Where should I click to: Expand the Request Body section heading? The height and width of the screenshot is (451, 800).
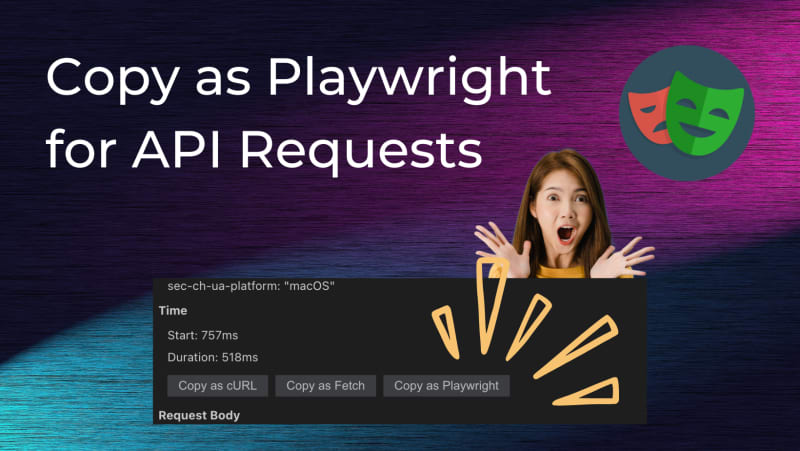click(x=199, y=414)
